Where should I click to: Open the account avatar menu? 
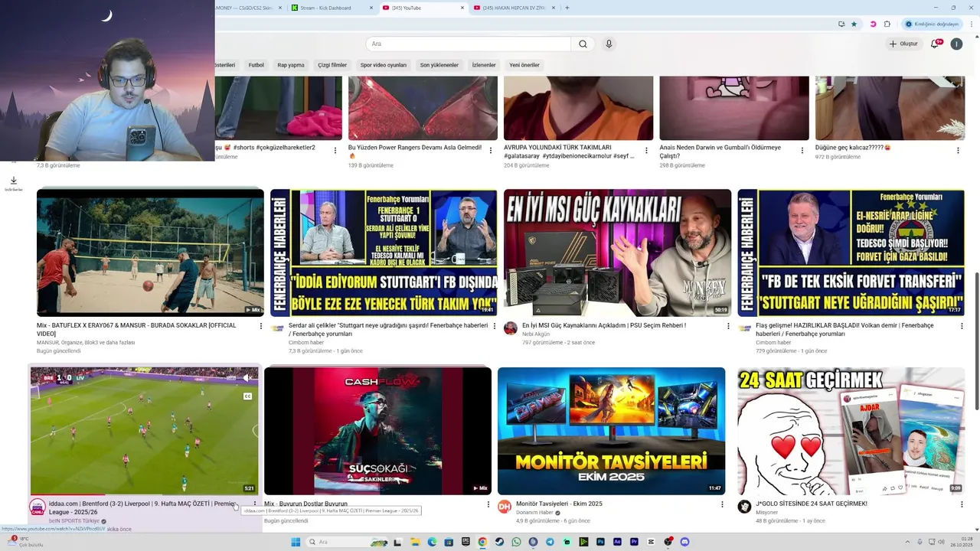pyautogui.click(x=956, y=44)
